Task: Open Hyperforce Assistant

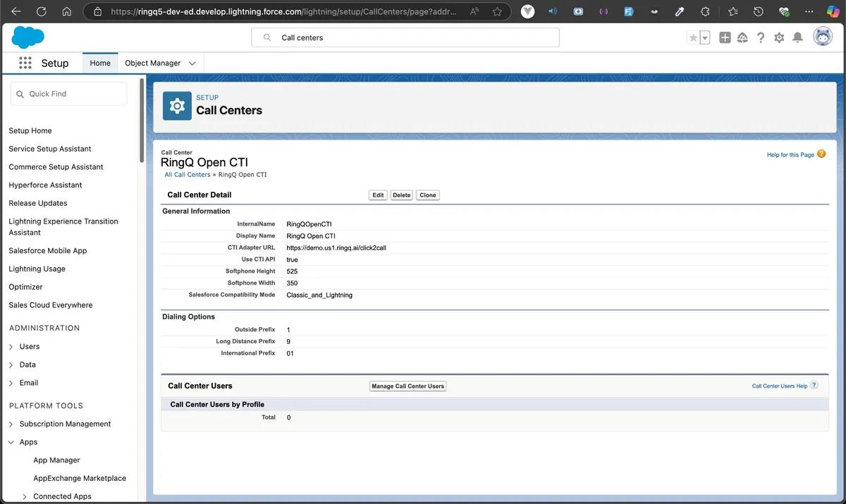Action: pos(45,185)
